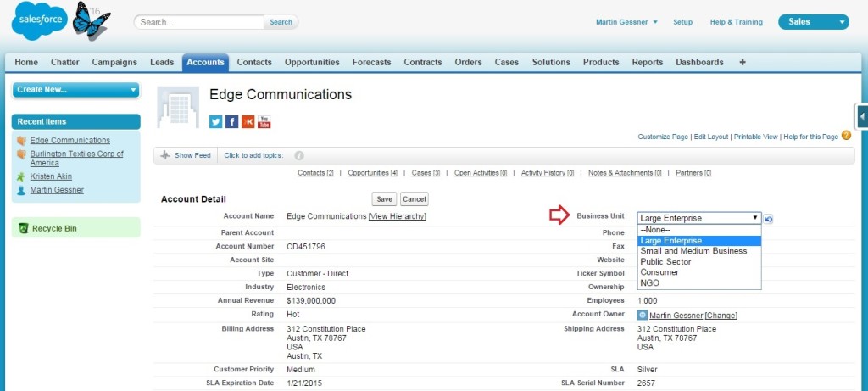Click the account owner avatar icon
Screen dimensions: 868x391
tap(643, 316)
